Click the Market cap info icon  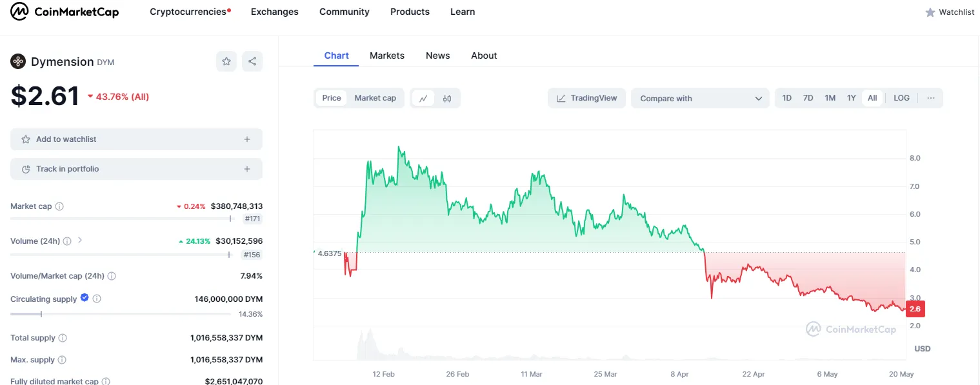coord(59,206)
